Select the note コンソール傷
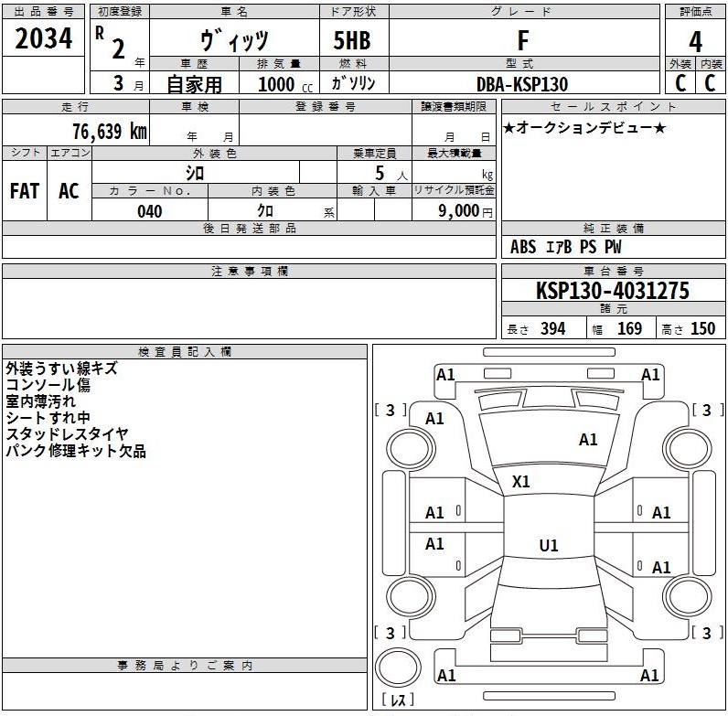Screen dimensions: 728x716 tap(48, 385)
